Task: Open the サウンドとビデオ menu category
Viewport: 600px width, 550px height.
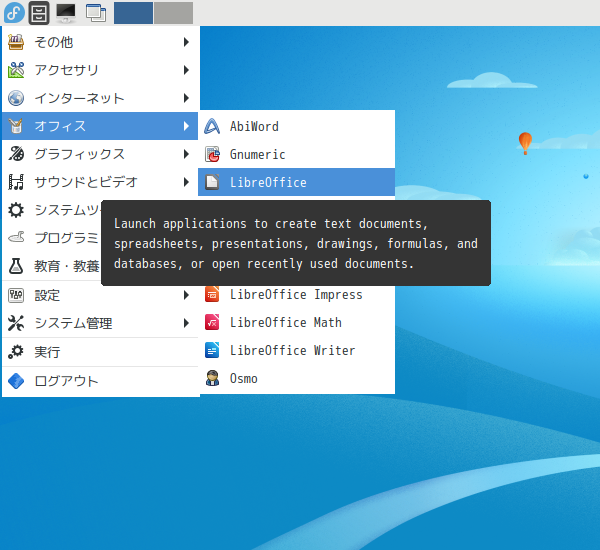Action: (x=100, y=182)
